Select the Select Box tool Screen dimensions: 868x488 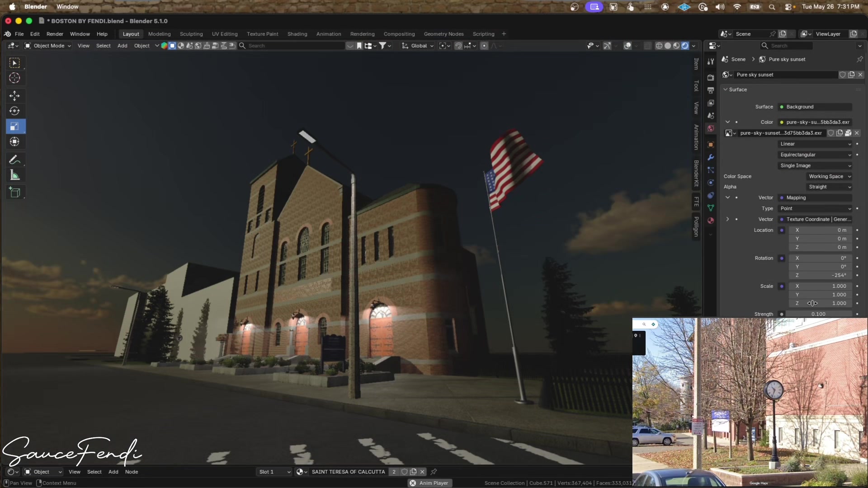14,63
